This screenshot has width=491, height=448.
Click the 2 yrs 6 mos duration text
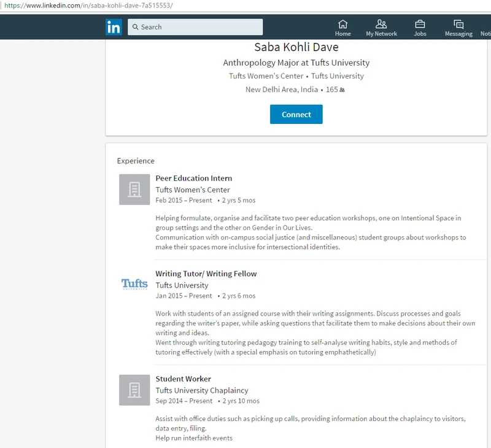point(239,296)
